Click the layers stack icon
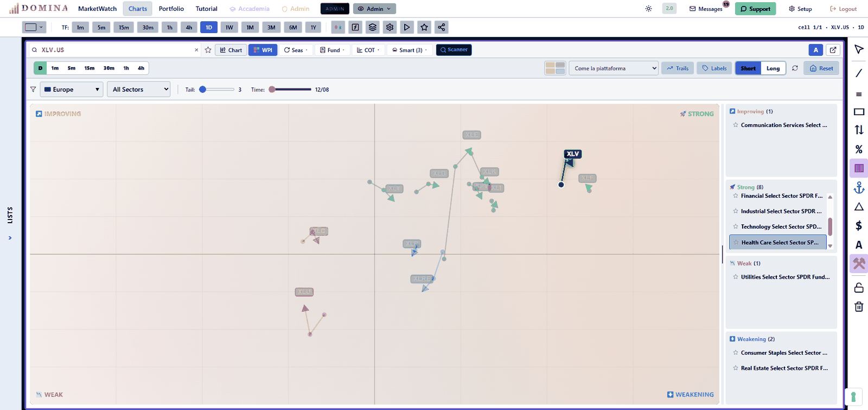Screen dimensions: 868x410 click(x=373, y=27)
